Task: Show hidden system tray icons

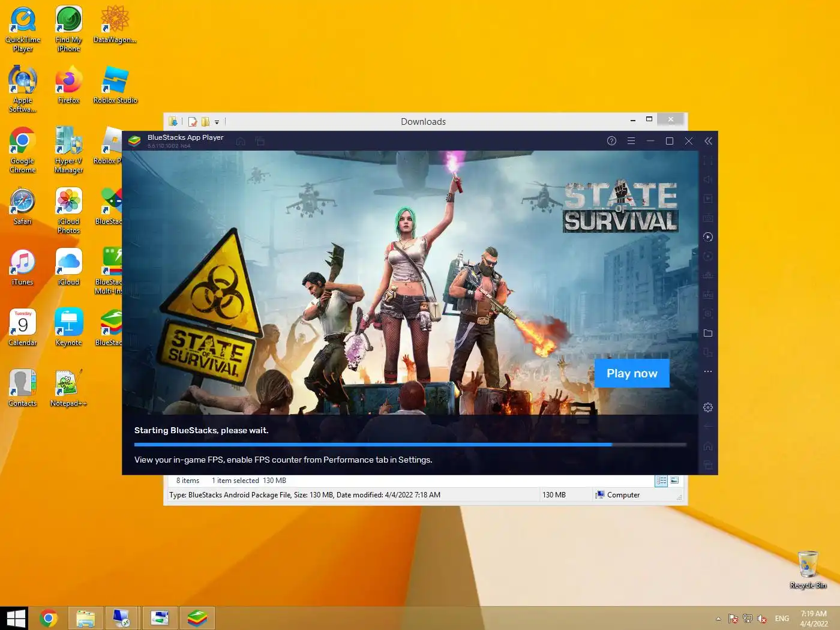Action: (x=718, y=619)
